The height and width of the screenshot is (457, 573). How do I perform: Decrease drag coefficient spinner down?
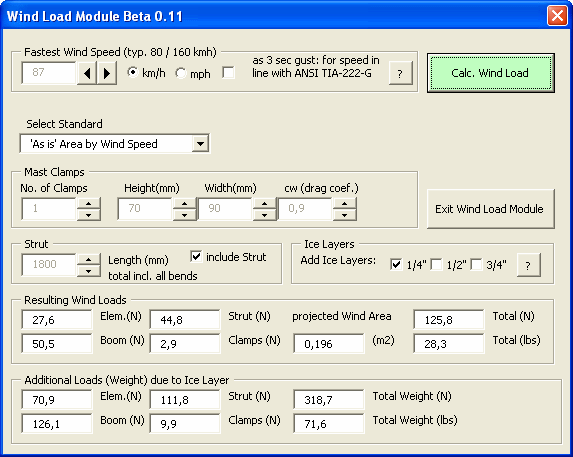point(345,215)
